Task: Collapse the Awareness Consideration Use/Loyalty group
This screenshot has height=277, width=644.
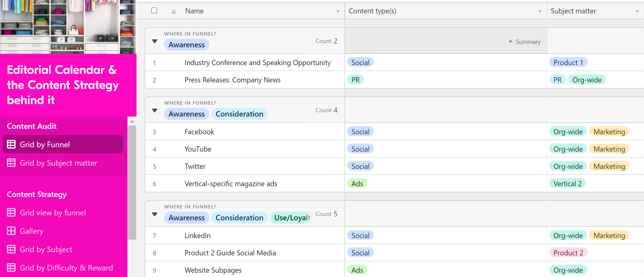Action: coord(155,214)
